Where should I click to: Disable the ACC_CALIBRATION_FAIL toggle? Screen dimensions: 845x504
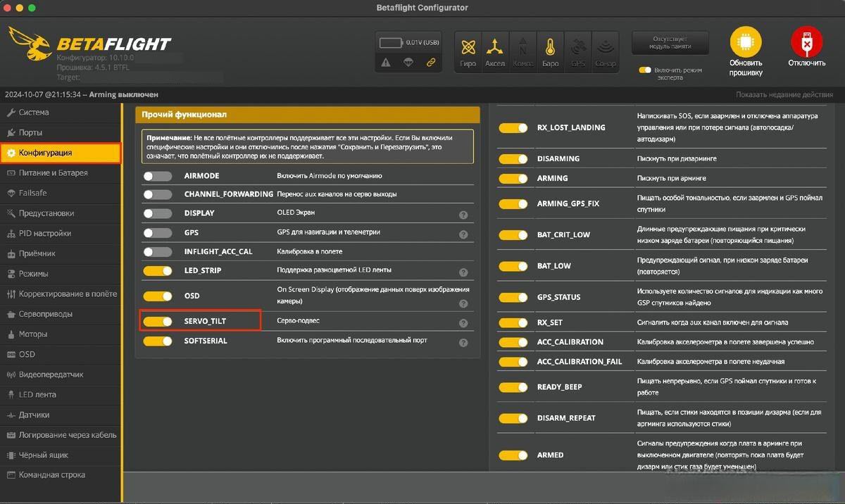(x=513, y=362)
